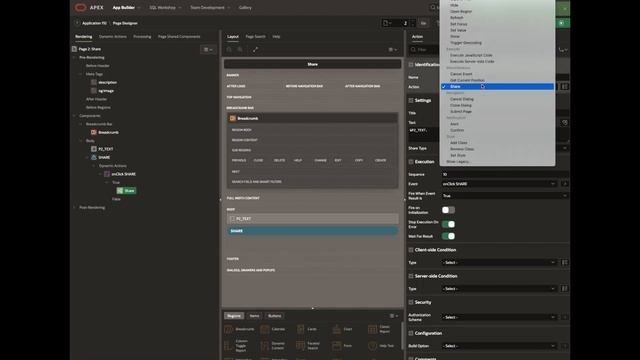640x360 pixels.
Task: Click the zoom in icon in layout toolbar
Action: point(240,49)
